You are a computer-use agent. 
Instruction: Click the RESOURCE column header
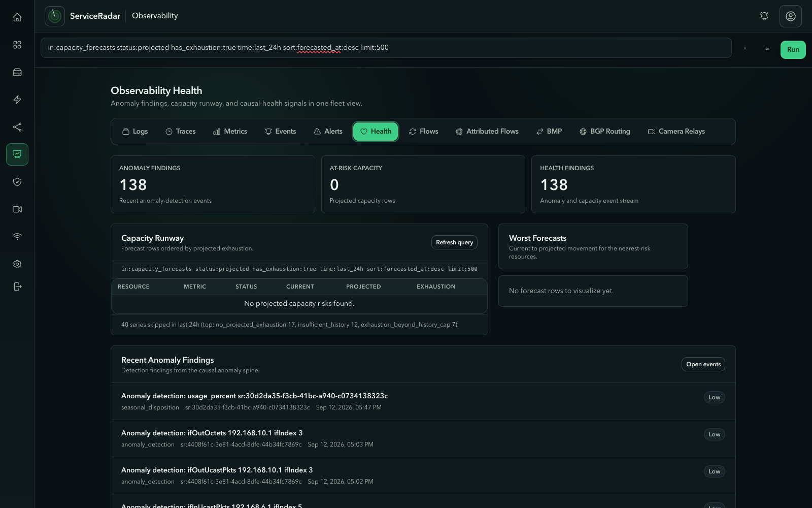133,287
